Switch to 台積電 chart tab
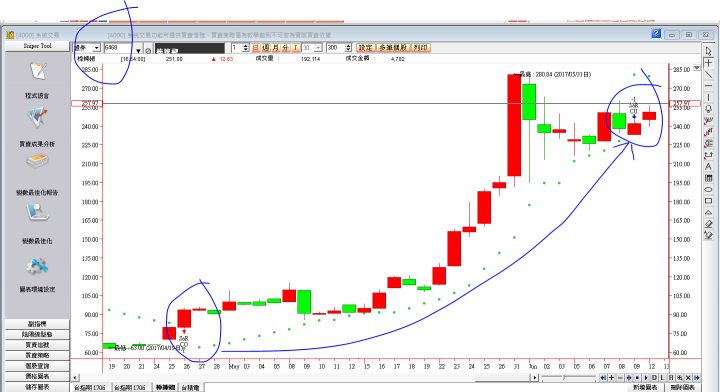The image size is (720, 392). (x=191, y=388)
